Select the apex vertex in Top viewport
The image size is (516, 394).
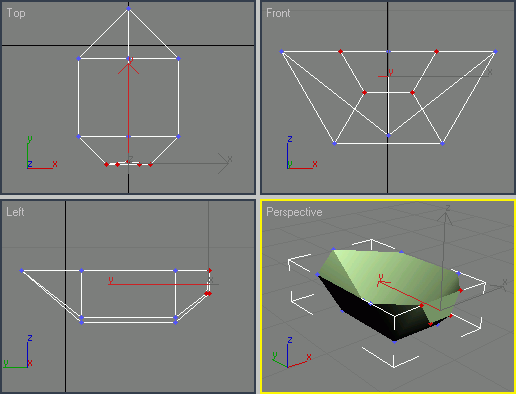(129, 9)
